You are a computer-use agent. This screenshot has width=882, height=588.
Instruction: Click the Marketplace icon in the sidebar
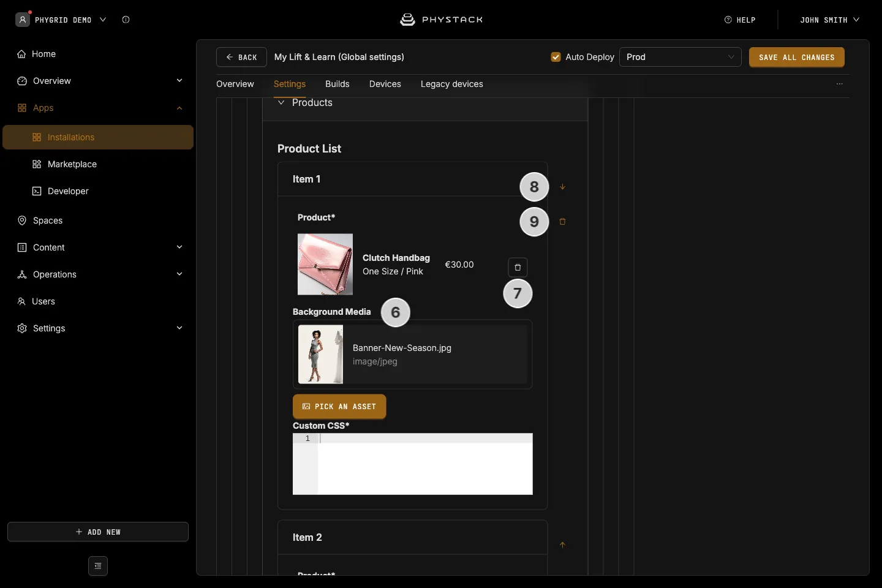[x=37, y=164]
